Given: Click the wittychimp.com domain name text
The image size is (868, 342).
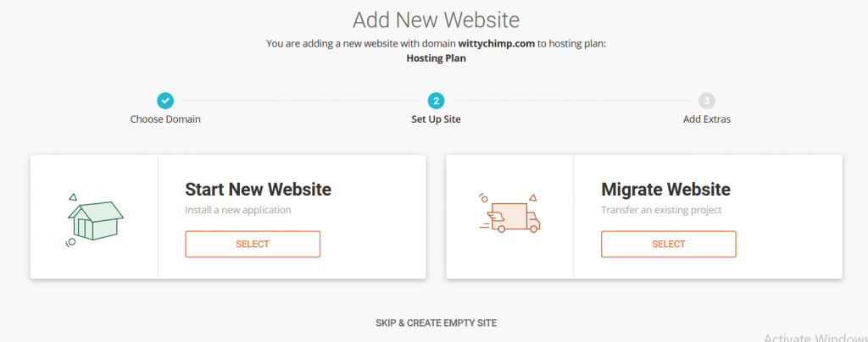Looking at the screenshot, I should pyautogui.click(x=497, y=44).
